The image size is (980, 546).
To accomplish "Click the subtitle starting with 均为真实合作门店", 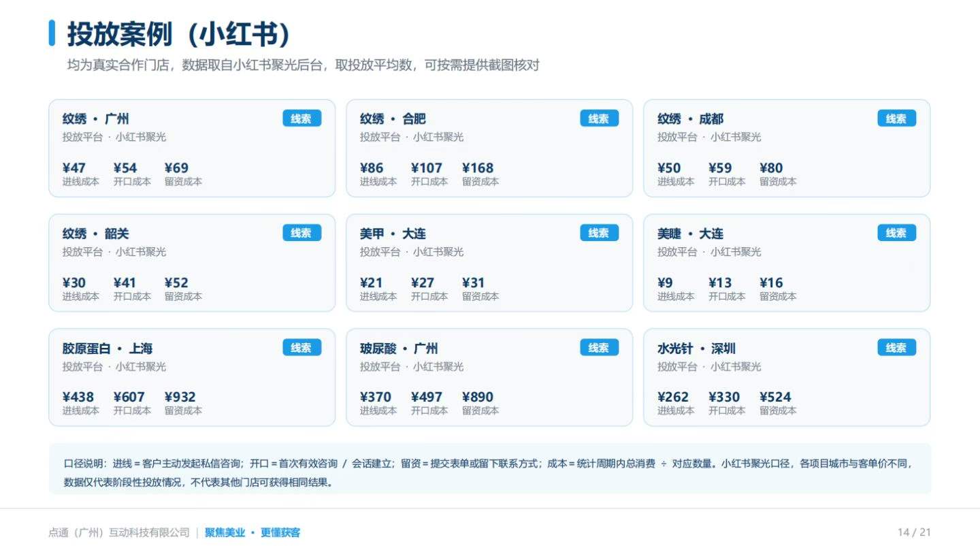I will click(x=303, y=65).
